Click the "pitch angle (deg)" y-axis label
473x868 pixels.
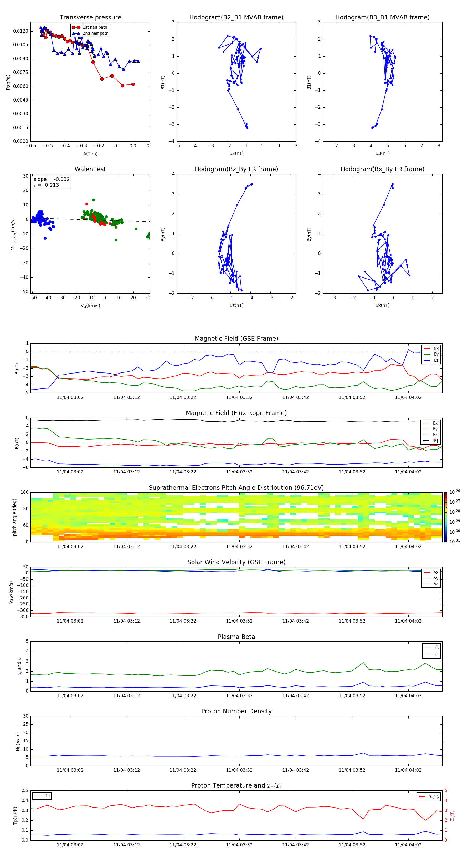pos(14,517)
